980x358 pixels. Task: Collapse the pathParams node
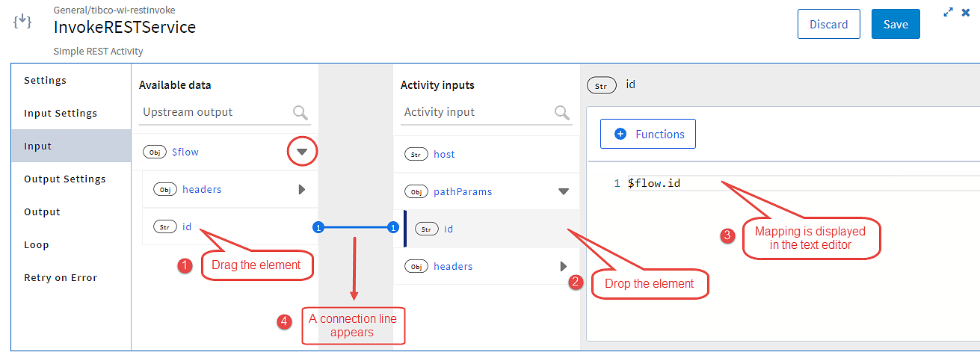(564, 191)
